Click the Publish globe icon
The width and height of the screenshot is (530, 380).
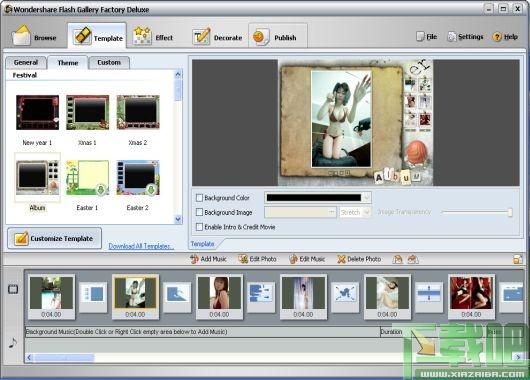point(260,37)
